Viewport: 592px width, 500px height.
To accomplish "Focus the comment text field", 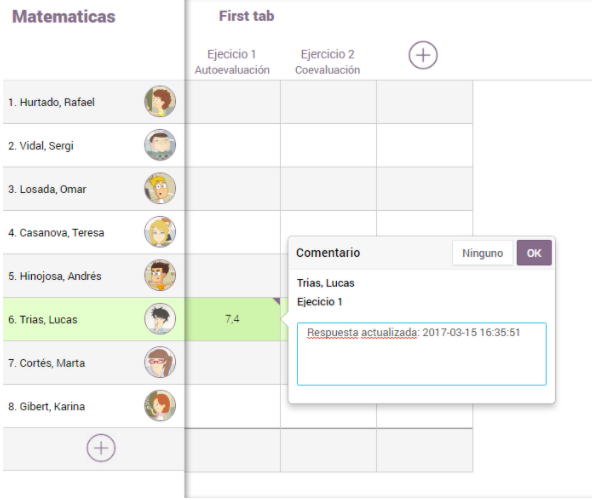I will [422, 354].
